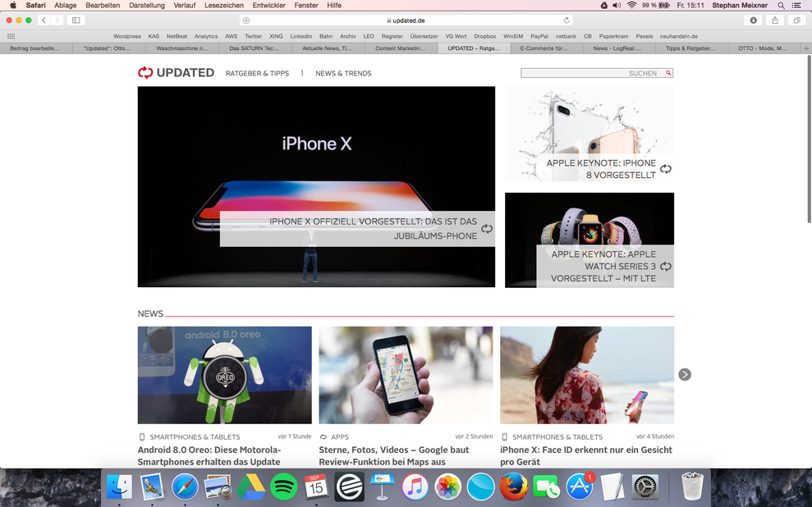812x507 pixels.
Task: Click the Wi-Fi status icon
Action: (x=631, y=5)
